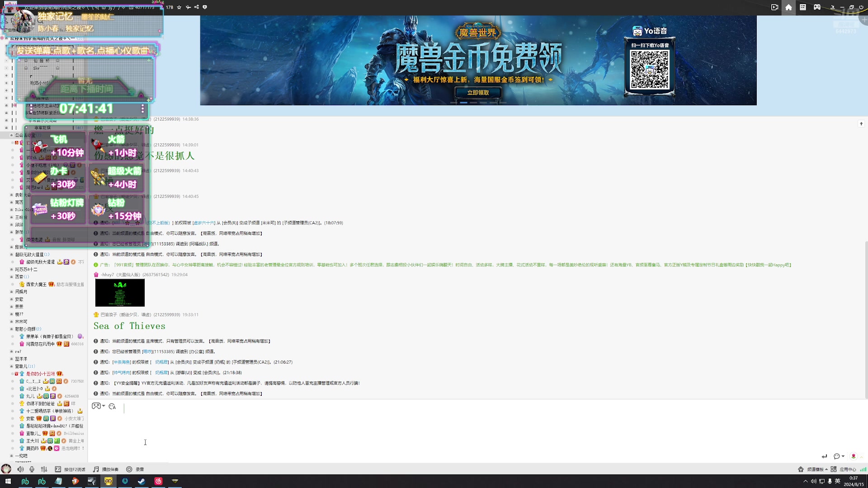Go to the home icon in title bar

pyautogui.click(x=788, y=7)
